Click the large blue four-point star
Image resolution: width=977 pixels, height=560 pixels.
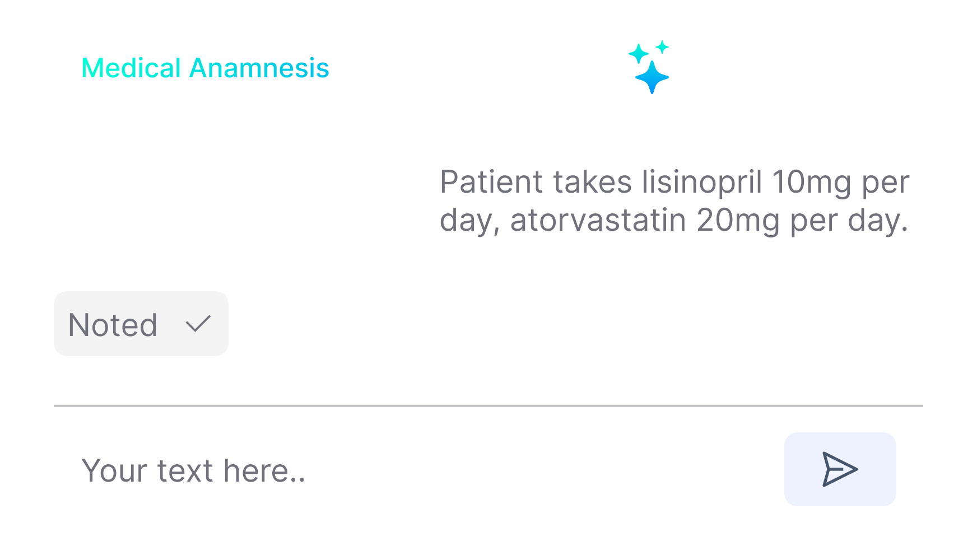tap(652, 77)
